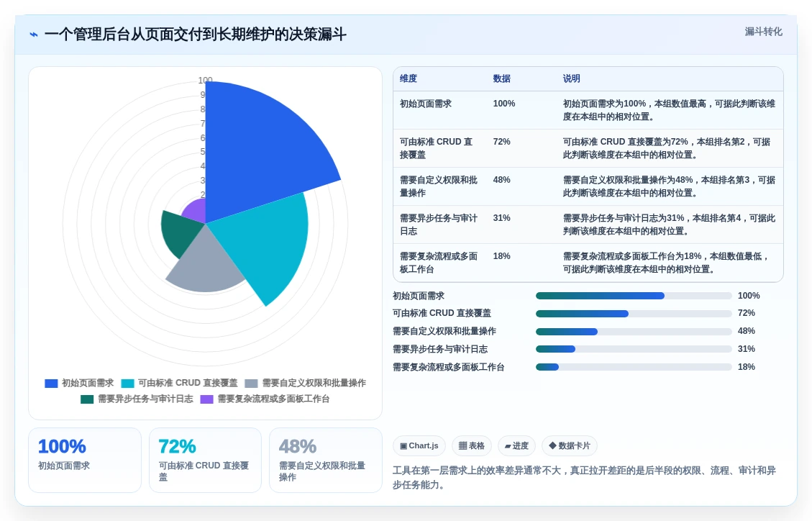Click the 可由标准 CRUD 直接覆盖 progress bar
812x521 pixels.
[x=634, y=313]
